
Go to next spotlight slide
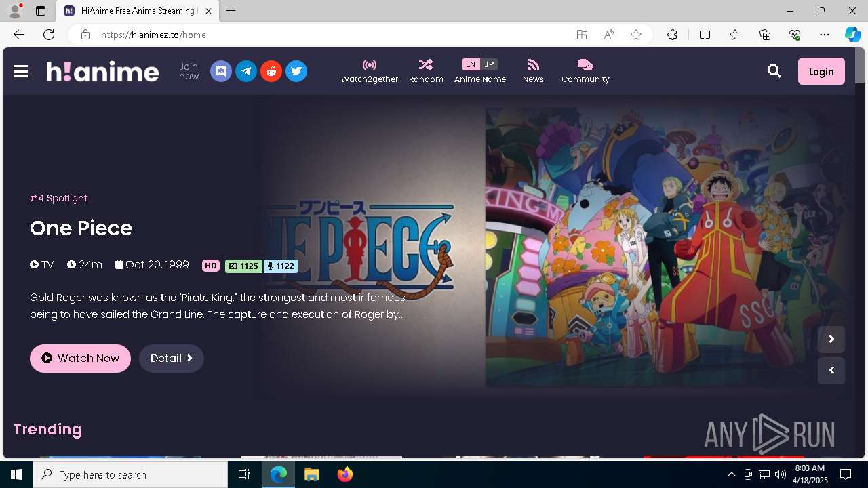(x=831, y=340)
